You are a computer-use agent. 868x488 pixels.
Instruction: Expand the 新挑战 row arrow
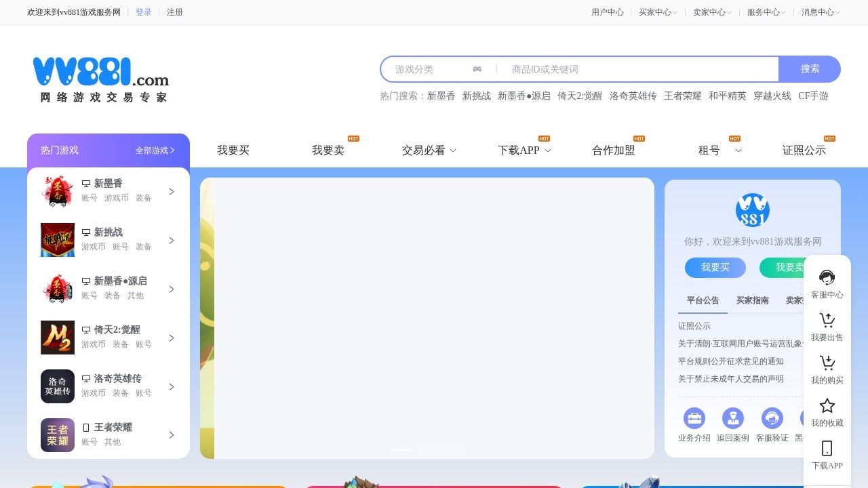coord(172,241)
